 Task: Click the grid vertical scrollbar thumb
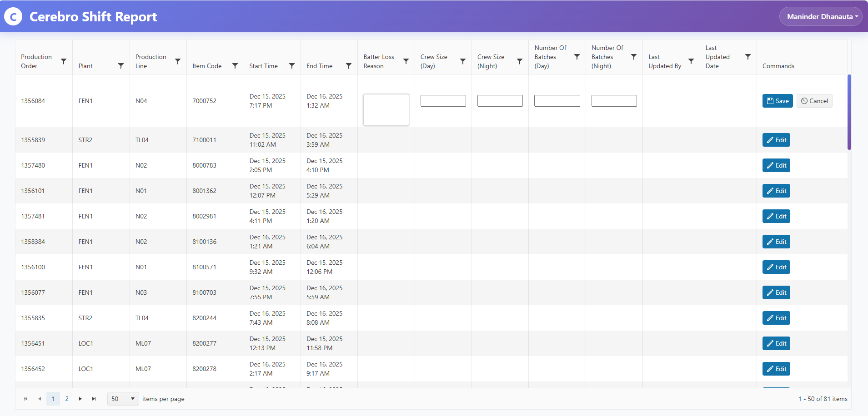pos(849,112)
